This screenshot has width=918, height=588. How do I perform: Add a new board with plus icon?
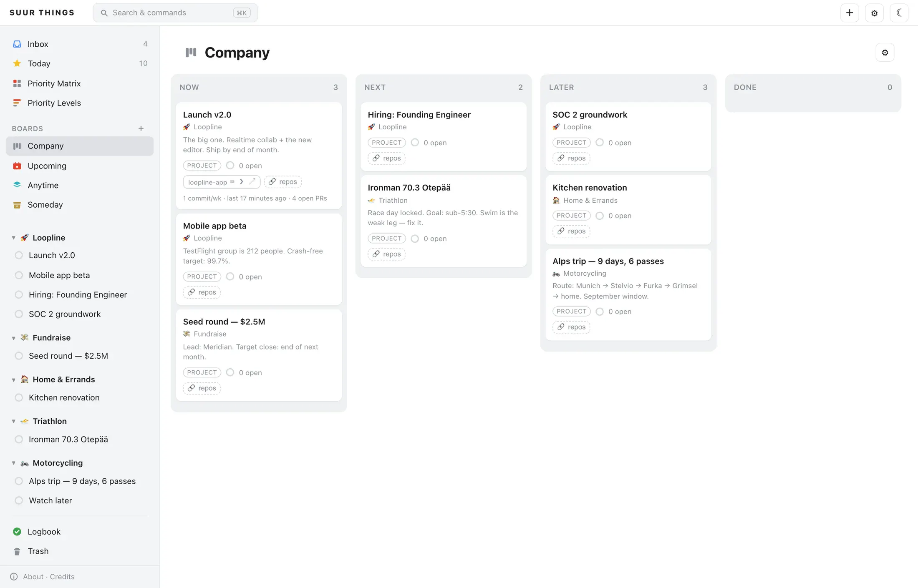tap(141, 128)
